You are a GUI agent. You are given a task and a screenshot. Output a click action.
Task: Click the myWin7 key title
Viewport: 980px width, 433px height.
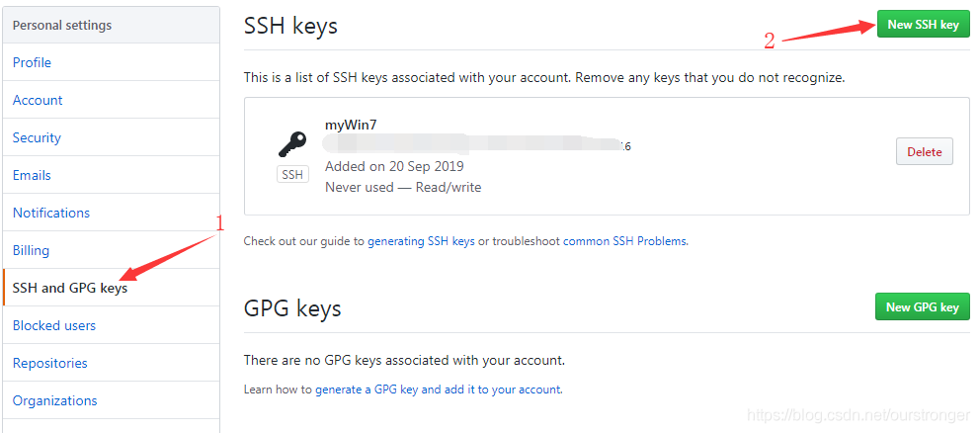click(x=351, y=125)
